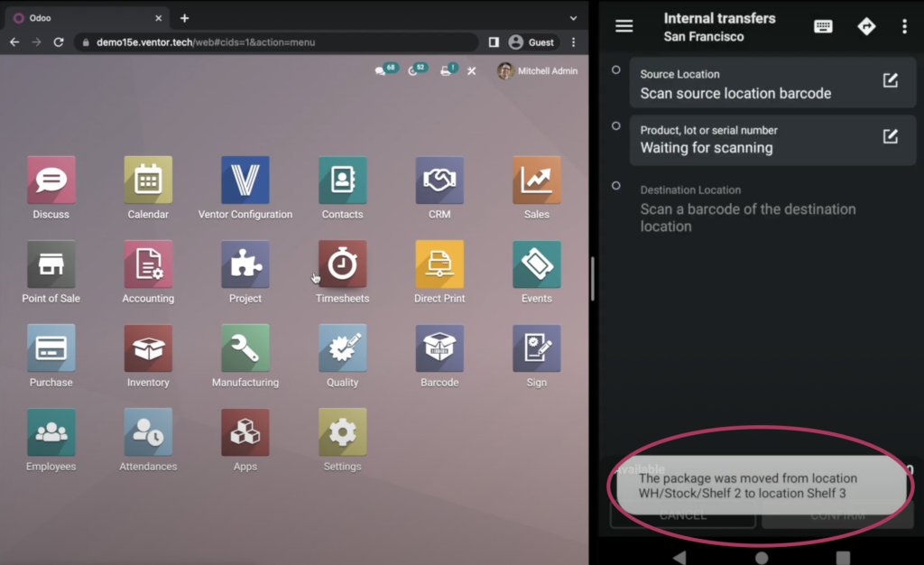Select the Source Location step circle

tap(615, 70)
